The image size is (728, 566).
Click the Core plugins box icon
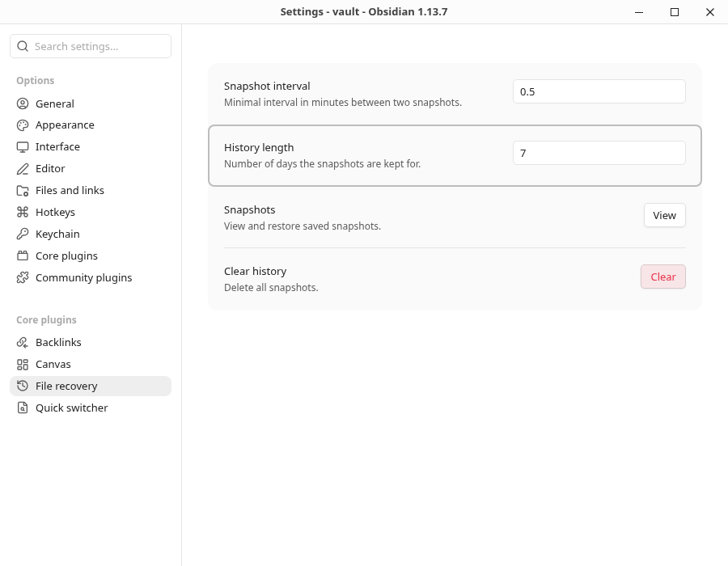click(x=23, y=256)
